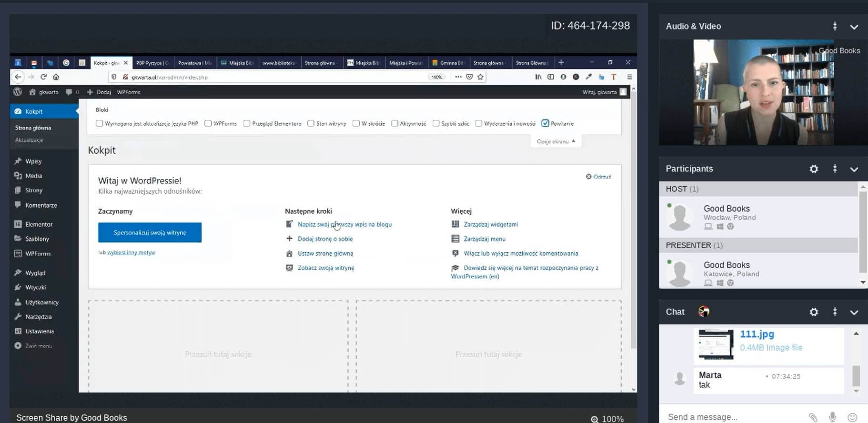Uncheck the Powitanie checkbox

click(x=545, y=123)
